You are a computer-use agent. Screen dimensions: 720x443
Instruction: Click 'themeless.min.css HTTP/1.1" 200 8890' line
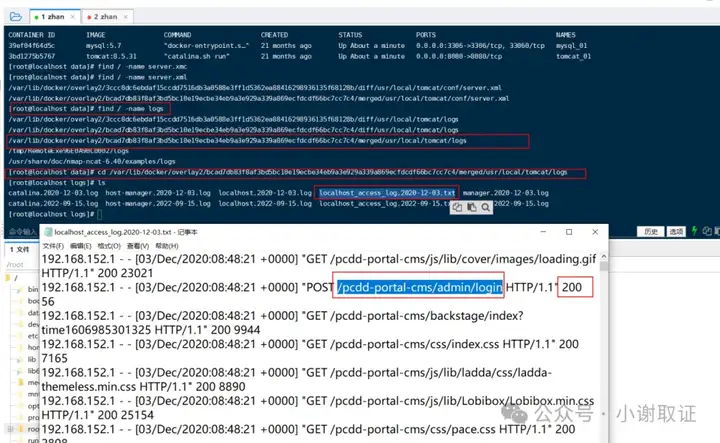(143, 387)
